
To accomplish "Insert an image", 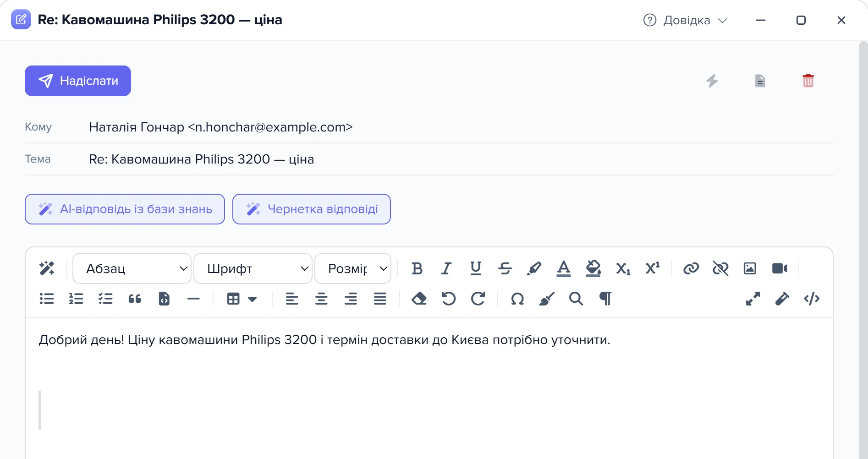I will click(750, 268).
